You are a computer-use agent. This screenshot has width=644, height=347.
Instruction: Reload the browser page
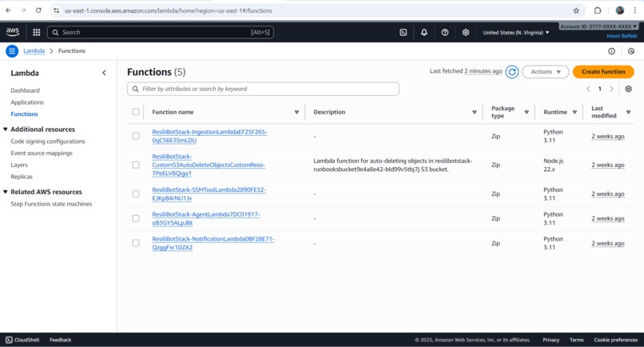tap(38, 10)
